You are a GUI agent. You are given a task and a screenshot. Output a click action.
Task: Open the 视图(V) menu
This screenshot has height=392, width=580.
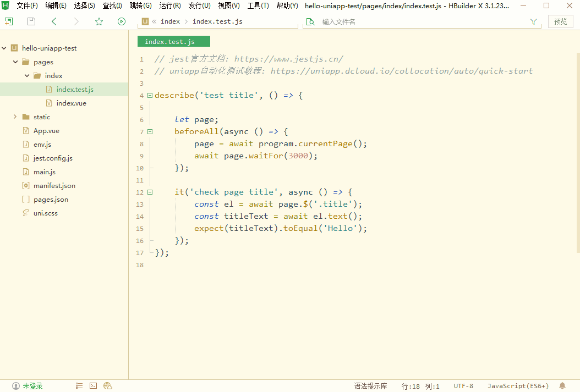[229, 5]
